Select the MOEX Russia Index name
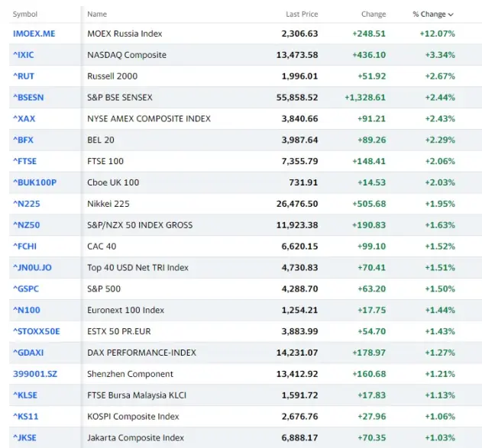The width and height of the screenshot is (482, 448). 125,34
